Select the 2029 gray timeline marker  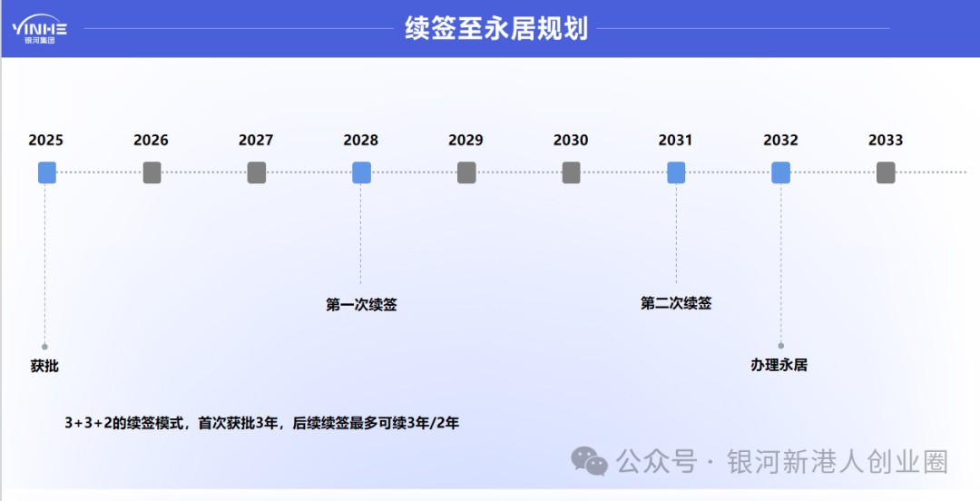[x=466, y=172]
